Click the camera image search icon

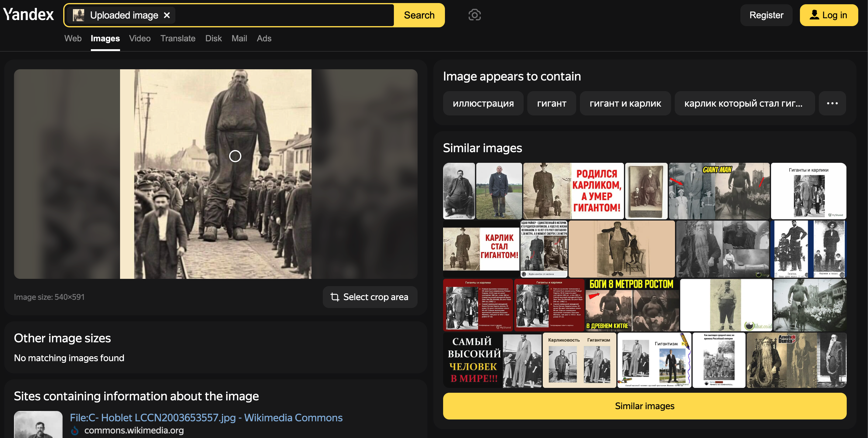coord(474,15)
